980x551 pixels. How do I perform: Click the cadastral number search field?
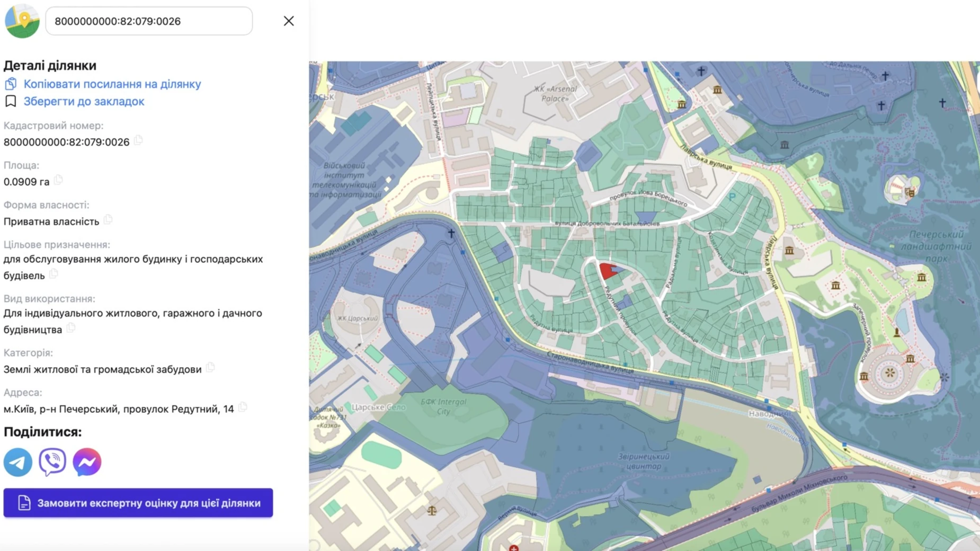coord(149,21)
